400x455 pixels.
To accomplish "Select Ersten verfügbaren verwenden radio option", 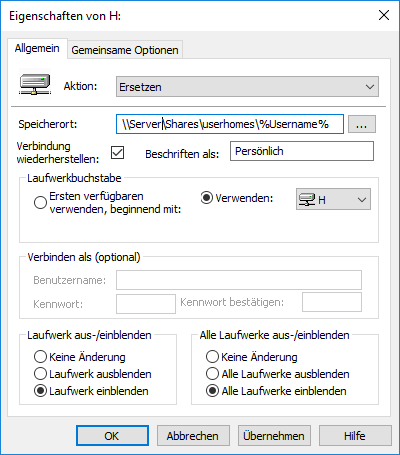I will pos(40,202).
